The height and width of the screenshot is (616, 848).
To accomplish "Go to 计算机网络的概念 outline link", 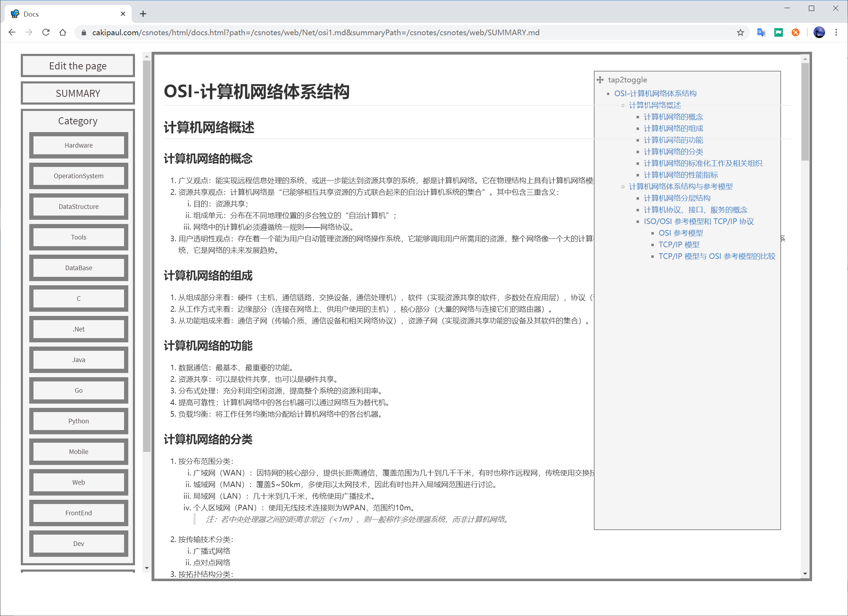I will tap(674, 117).
